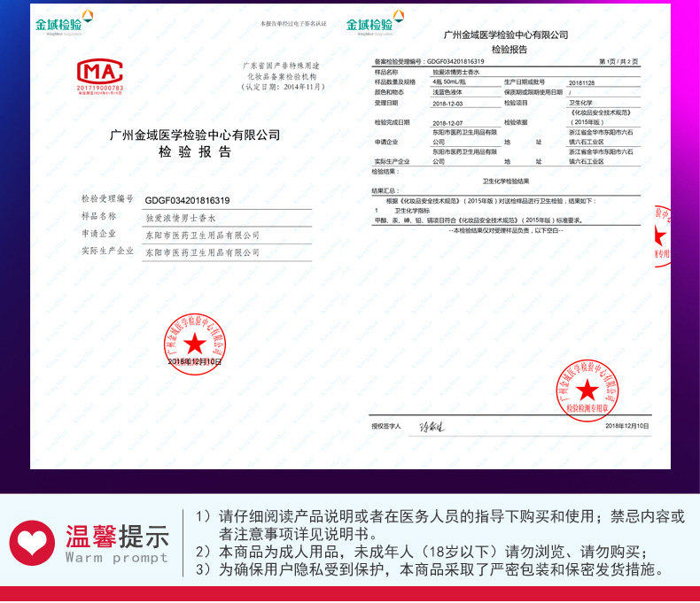Viewport: 700px width, 603px height.
Task: Click the heart icon beside 温馨提示
Action: (x=32, y=543)
